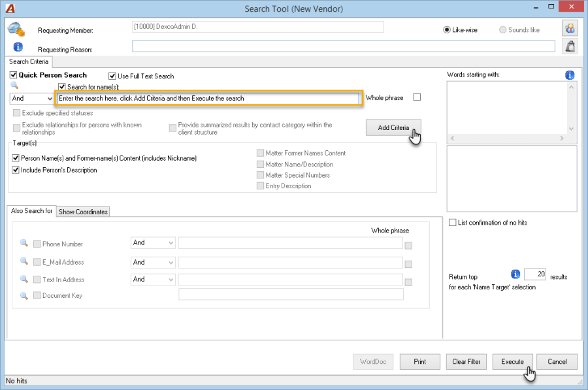Click the scroll right arrow in Words starting with list
Screen dimensions: 588x390
[x=562, y=138]
